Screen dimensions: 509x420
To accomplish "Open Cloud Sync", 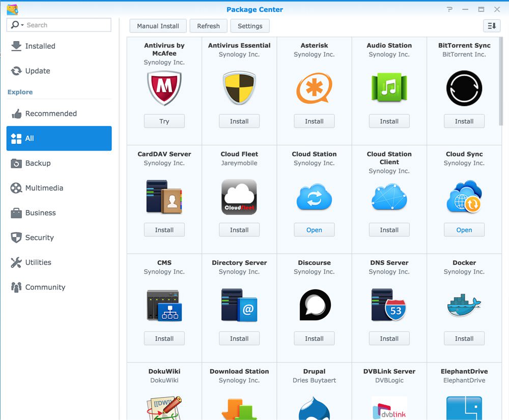I will tap(464, 230).
